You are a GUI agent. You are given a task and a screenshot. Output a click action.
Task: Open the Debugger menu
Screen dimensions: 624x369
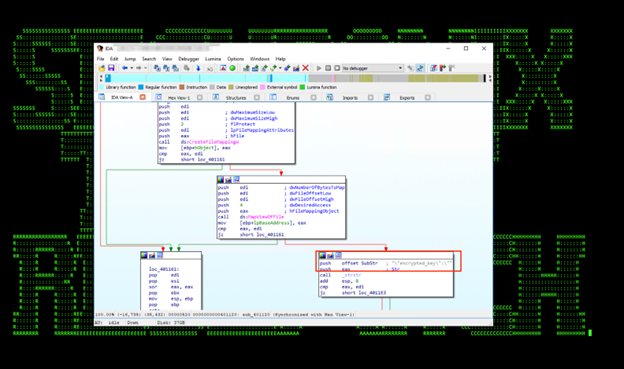189,59
